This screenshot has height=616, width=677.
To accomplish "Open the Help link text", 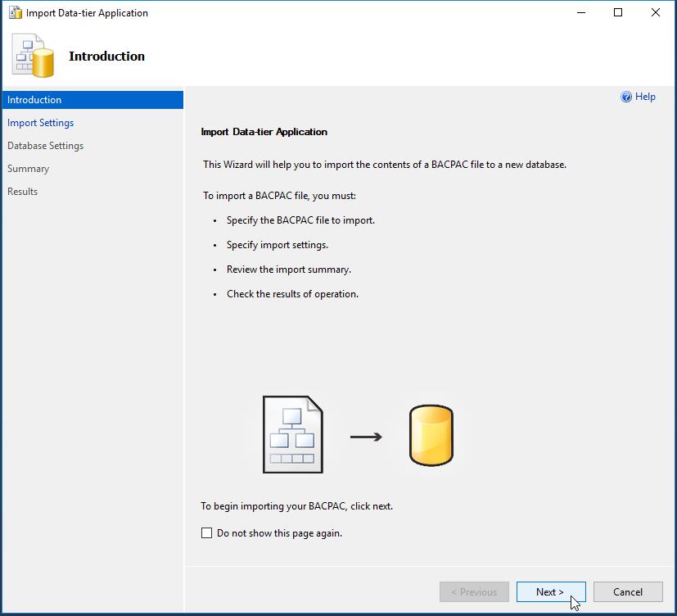I will coord(645,97).
